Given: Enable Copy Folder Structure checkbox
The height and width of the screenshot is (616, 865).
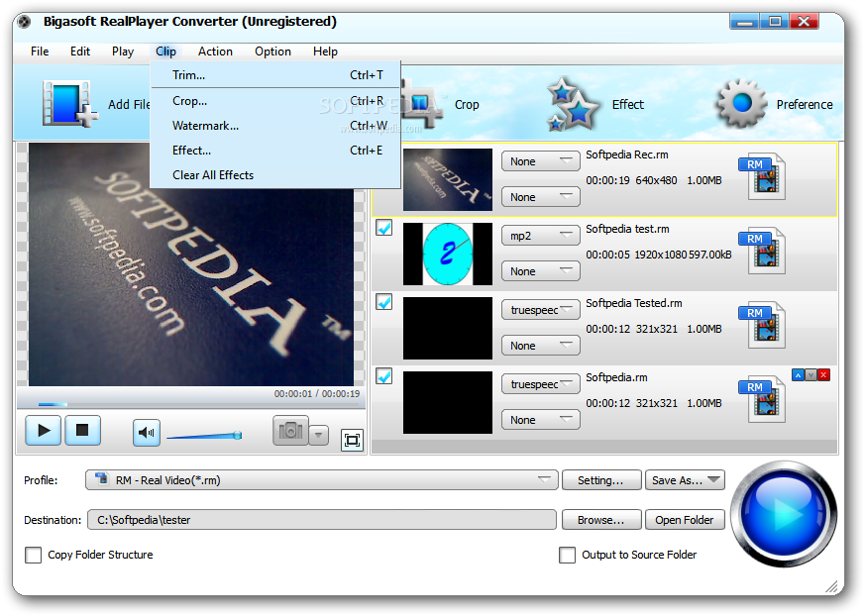Looking at the screenshot, I should 33,555.
